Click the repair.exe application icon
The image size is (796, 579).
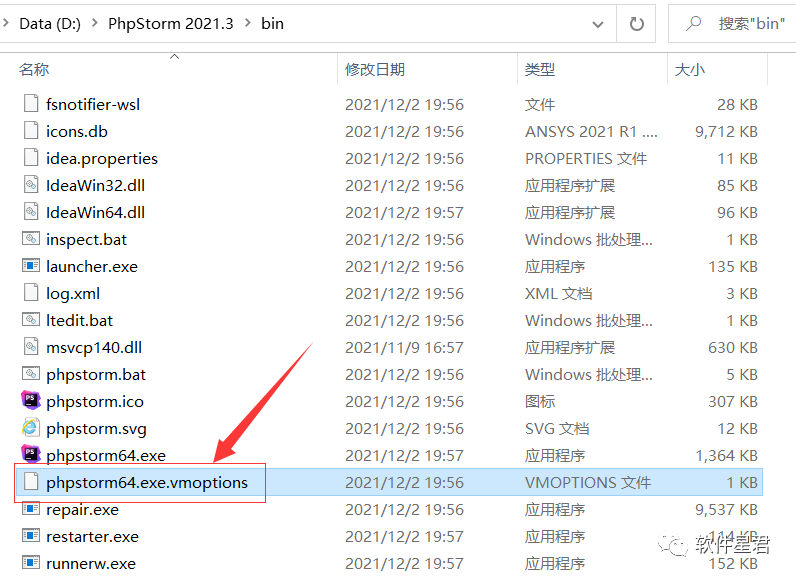coord(31,508)
